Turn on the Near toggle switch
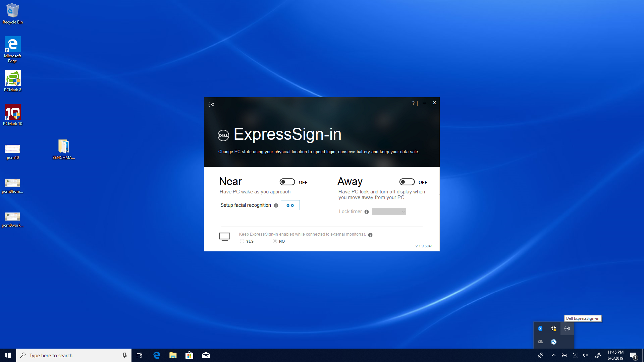644x362 pixels. [287, 182]
